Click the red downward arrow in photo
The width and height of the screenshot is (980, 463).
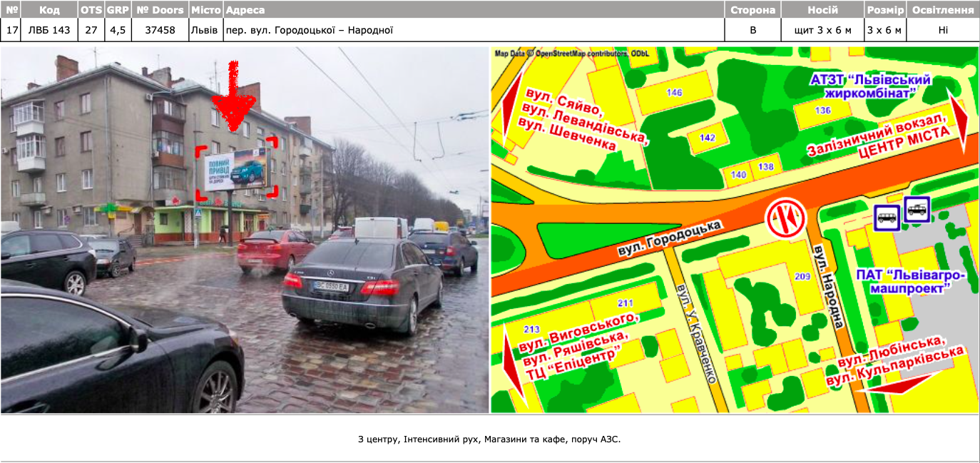(233, 100)
